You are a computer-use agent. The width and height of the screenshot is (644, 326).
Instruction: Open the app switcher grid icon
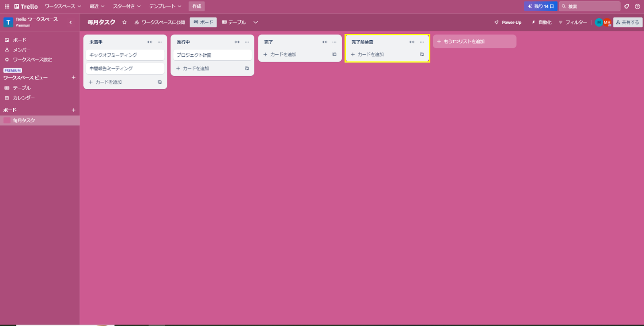tap(7, 6)
